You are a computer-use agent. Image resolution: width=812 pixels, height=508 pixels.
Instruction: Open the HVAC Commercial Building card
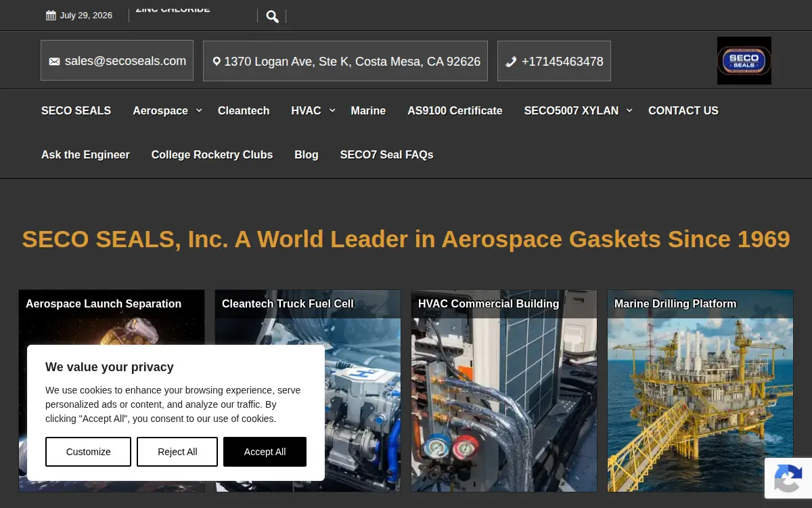pyautogui.click(x=504, y=391)
